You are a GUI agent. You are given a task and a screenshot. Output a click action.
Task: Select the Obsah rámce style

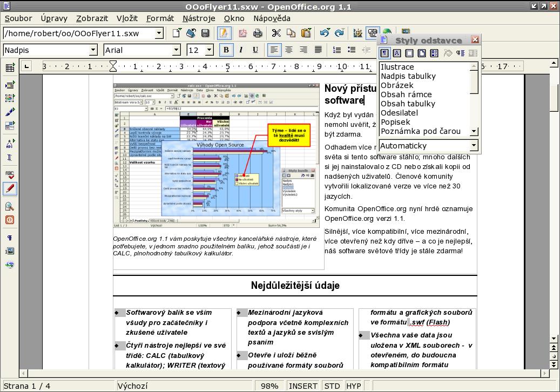click(425, 94)
